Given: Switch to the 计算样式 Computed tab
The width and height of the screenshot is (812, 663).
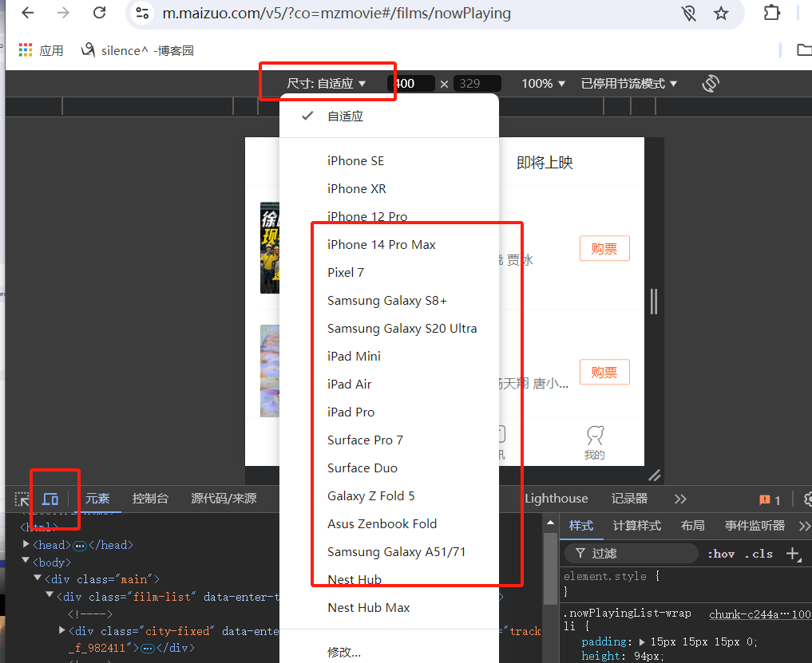Looking at the screenshot, I should pyautogui.click(x=637, y=526).
